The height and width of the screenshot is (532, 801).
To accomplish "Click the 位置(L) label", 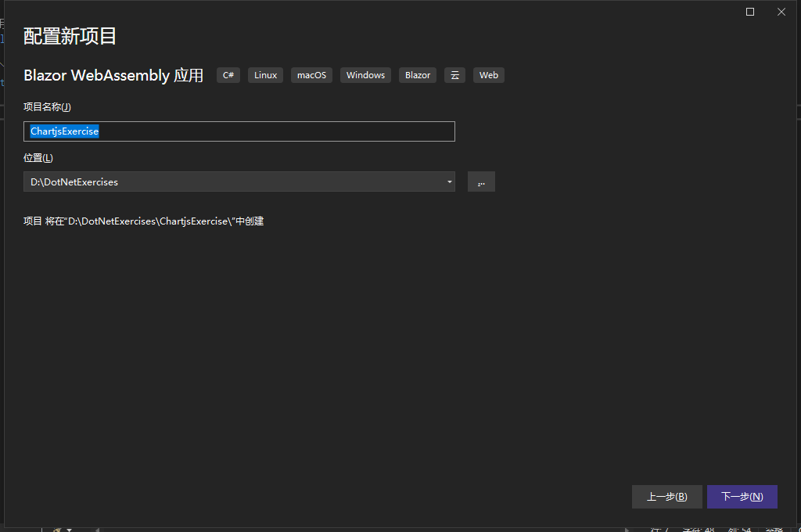I will 38,158.
